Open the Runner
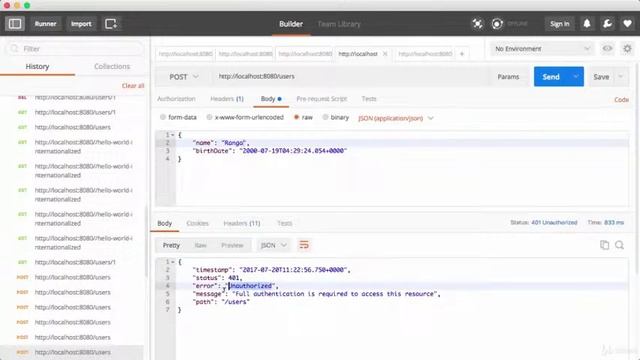Image resolution: width=640 pixels, height=360 pixels. pos(45,24)
